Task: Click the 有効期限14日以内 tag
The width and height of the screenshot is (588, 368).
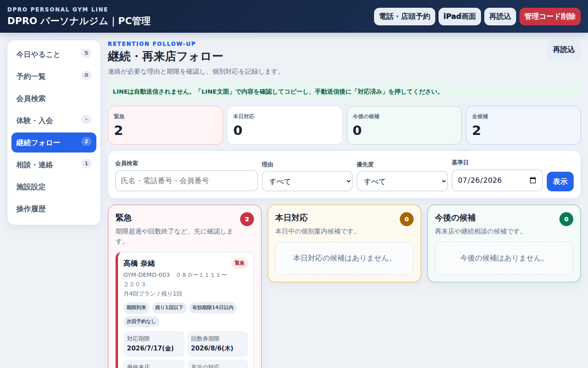Action: [213, 307]
